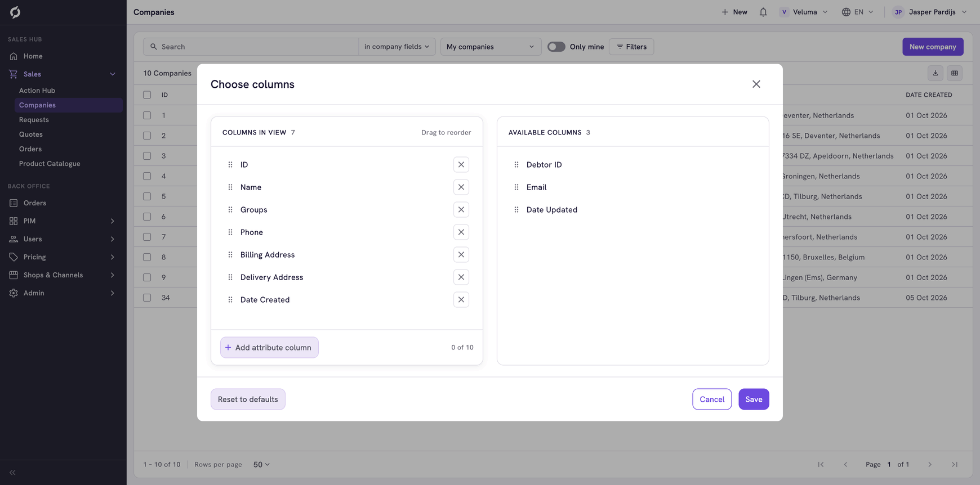Click the company search field
Image resolution: width=980 pixels, height=485 pixels.
tap(251, 47)
